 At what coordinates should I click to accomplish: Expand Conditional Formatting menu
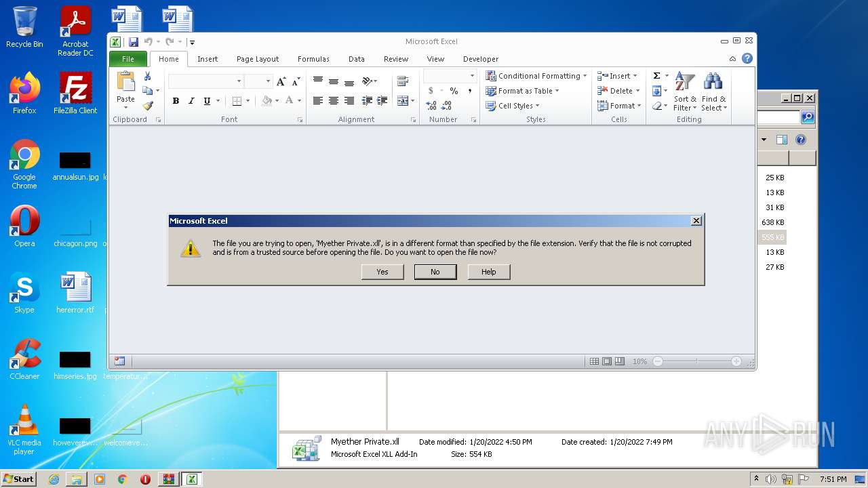coord(536,76)
